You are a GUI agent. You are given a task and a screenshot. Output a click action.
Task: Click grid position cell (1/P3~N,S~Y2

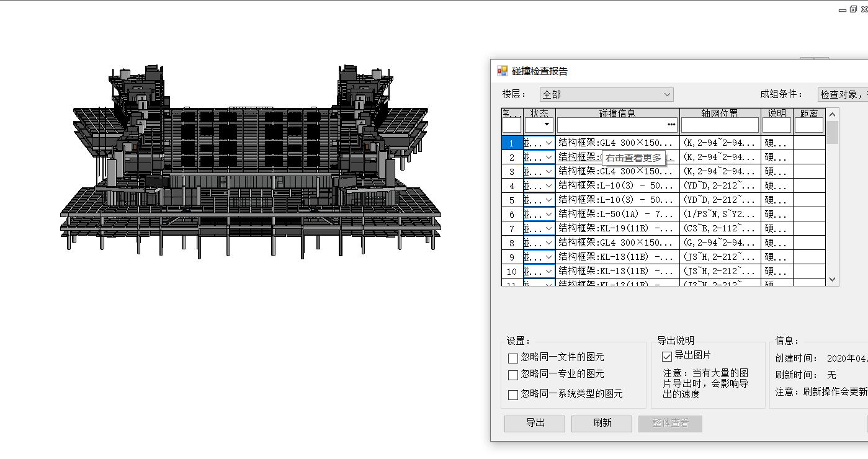click(720, 214)
